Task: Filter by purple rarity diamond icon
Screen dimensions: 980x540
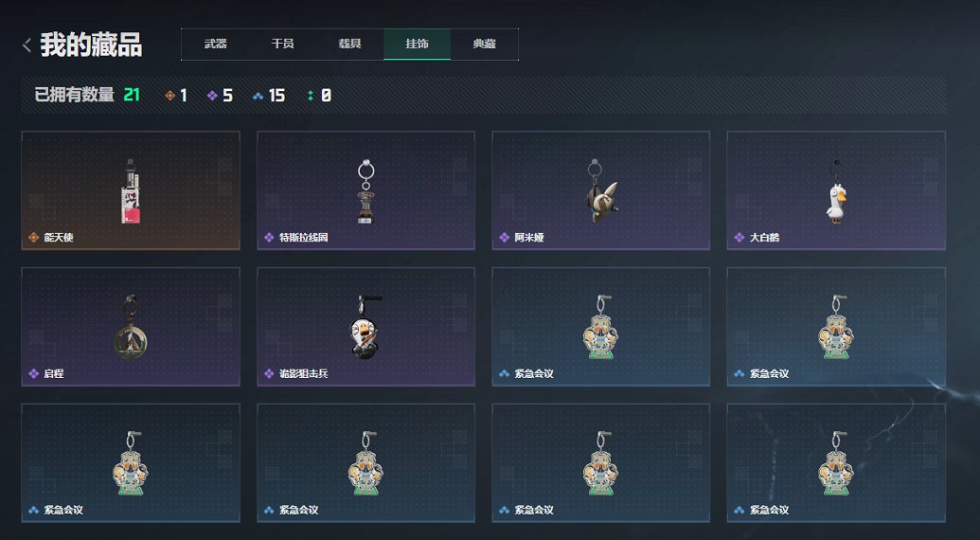Action: click(x=212, y=96)
